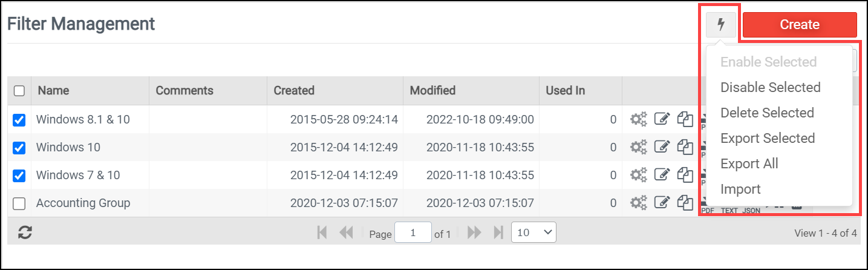868x270 pixels.
Task: Click the refresh icon in the footer
Action: [x=25, y=232]
